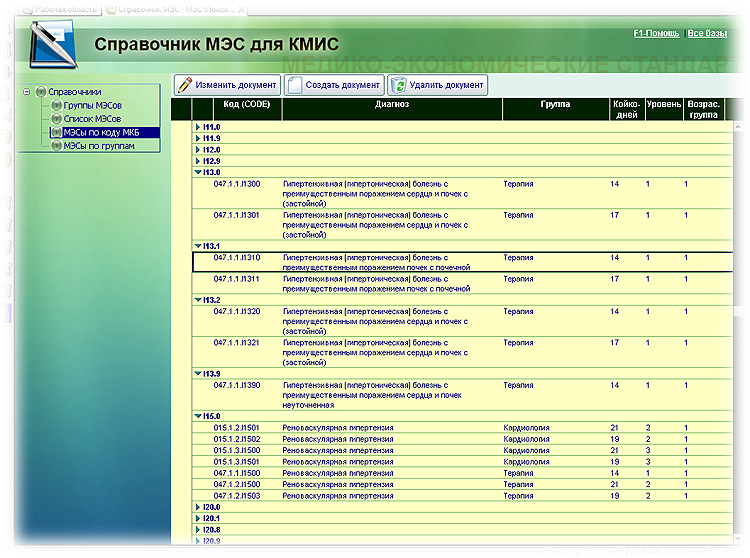The image size is (750, 558).
Task: Select row with code 047.1.1.I1310
Action: [x=237, y=257]
